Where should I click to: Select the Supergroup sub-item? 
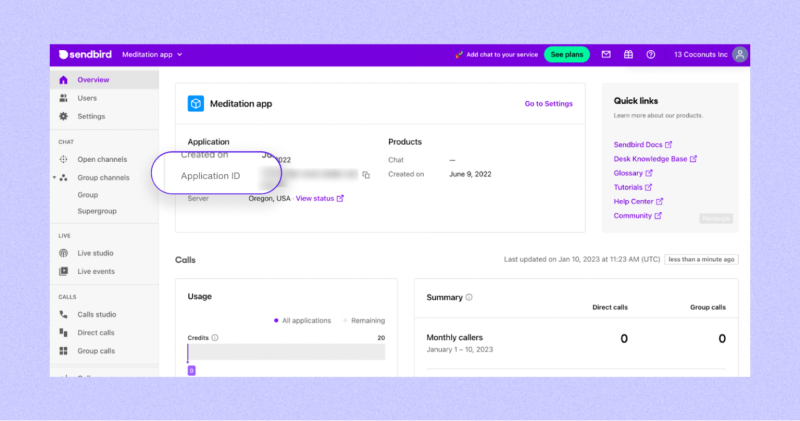coord(97,211)
